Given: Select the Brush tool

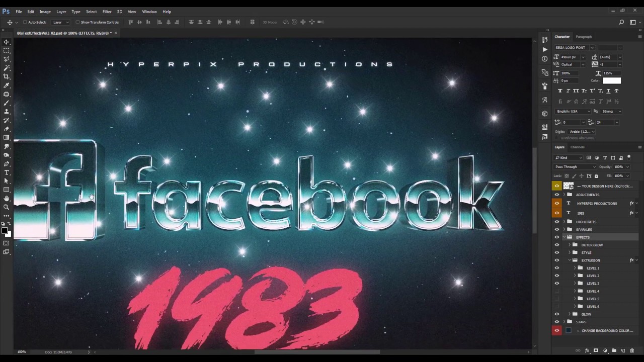Looking at the screenshot, I should tap(7, 103).
